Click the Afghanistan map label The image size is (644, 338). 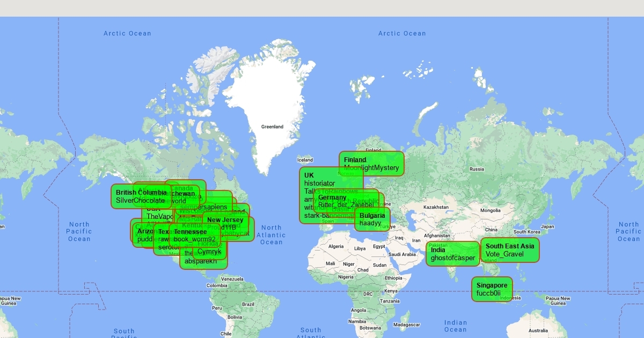tap(436, 236)
